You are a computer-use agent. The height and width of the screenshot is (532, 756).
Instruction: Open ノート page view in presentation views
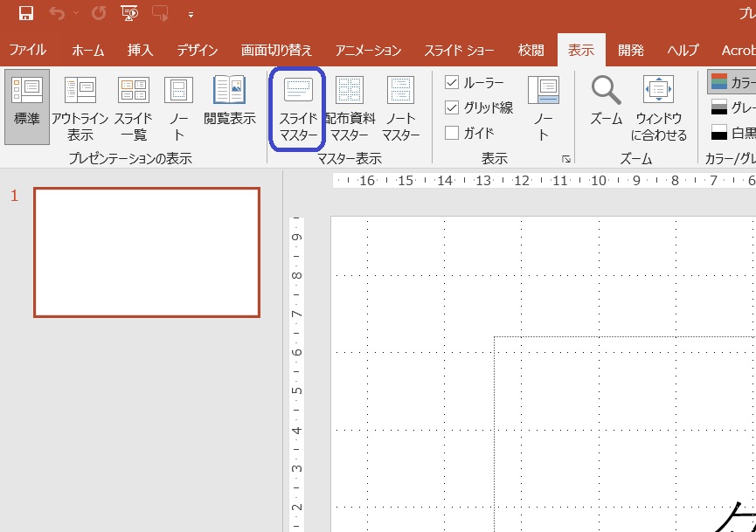pyautogui.click(x=179, y=107)
